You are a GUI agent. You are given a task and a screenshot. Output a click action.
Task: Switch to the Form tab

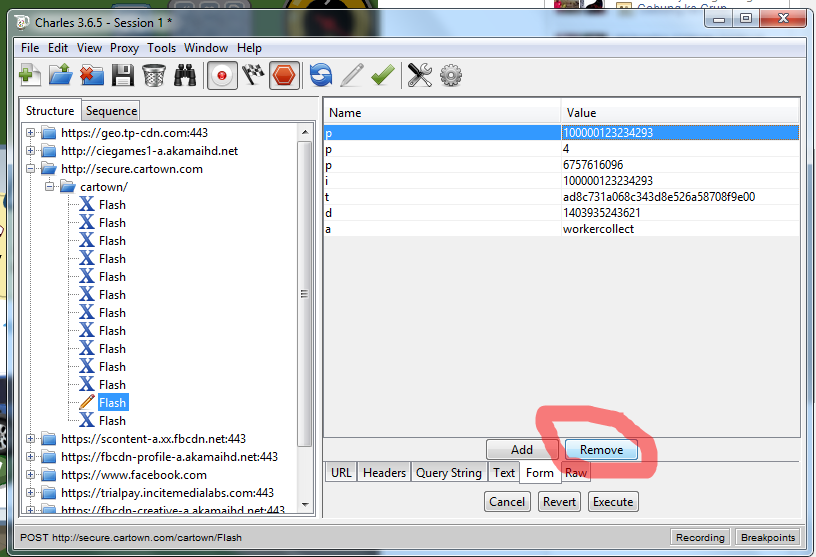tap(540, 473)
